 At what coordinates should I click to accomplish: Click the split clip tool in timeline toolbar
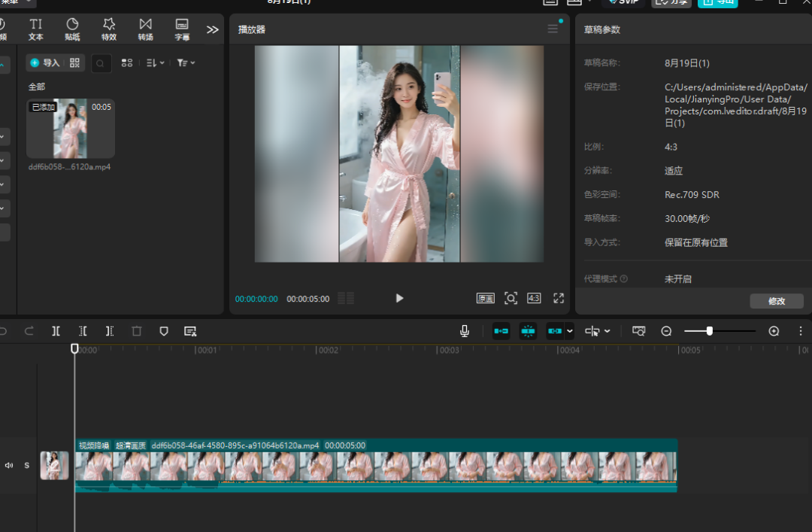[56, 331]
